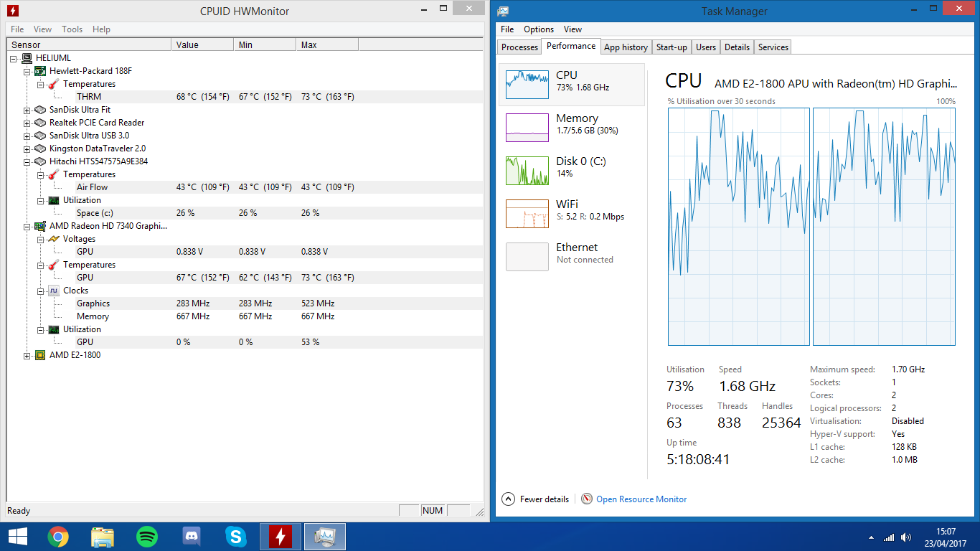Viewport: 980px width, 551px height.
Task: Click the AMD Radeon HD 7340 graphics card icon
Action: pyautogui.click(x=40, y=226)
